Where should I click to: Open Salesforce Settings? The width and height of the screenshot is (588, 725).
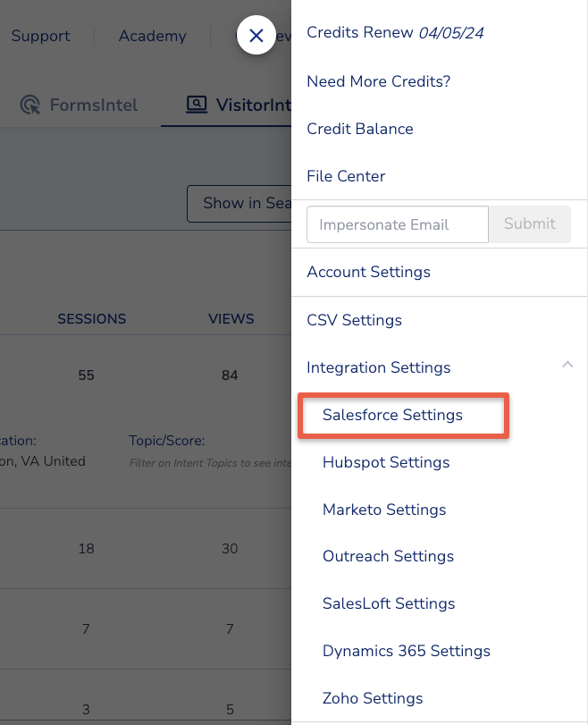pos(391,415)
